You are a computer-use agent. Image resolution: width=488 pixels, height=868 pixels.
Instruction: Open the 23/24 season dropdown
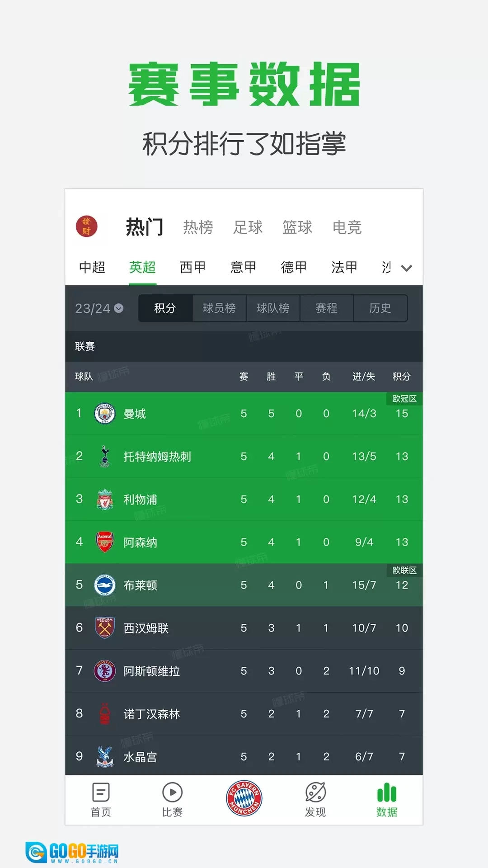click(99, 308)
